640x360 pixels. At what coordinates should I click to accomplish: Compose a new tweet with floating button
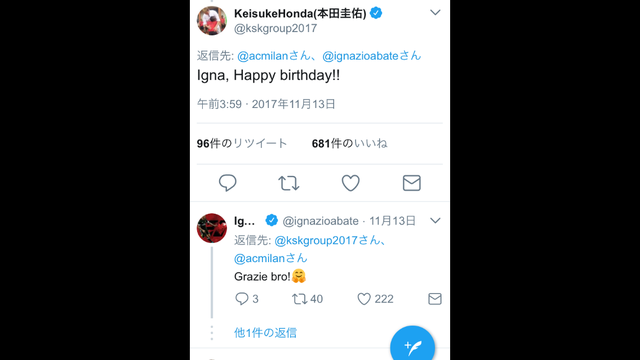412,346
